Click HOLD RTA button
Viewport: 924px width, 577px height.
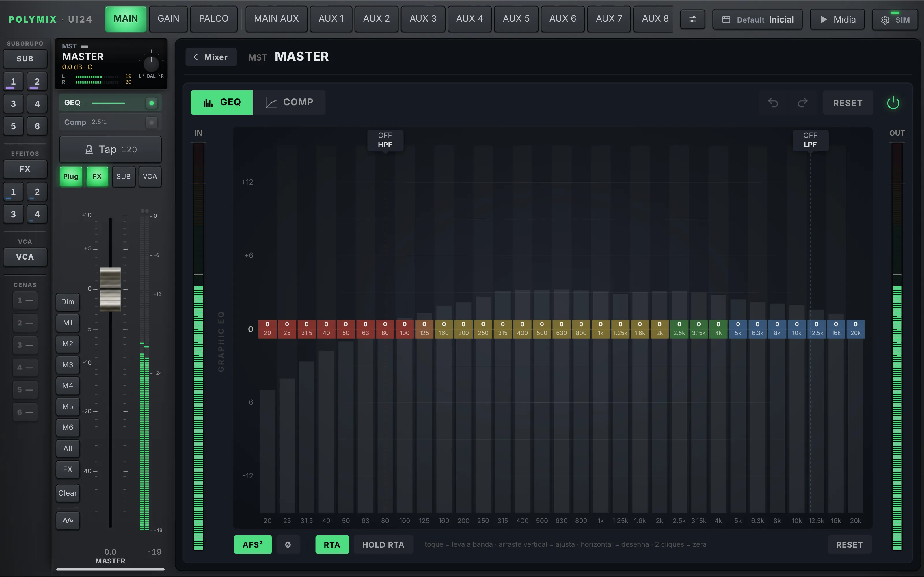[x=383, y=545]
